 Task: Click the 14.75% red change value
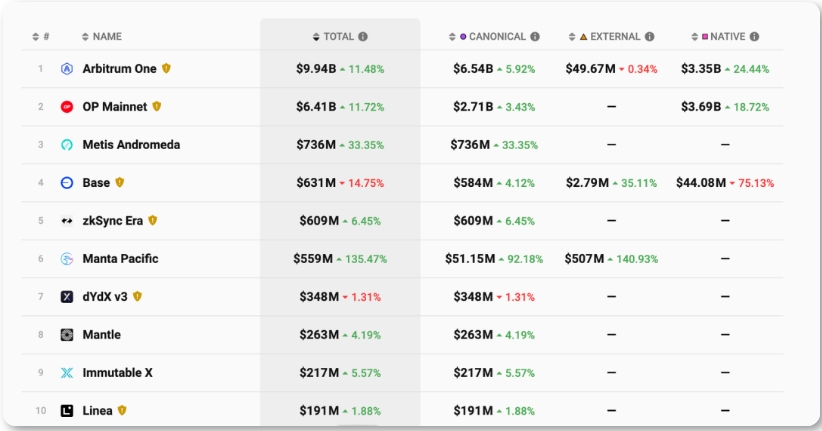(366, 183)
